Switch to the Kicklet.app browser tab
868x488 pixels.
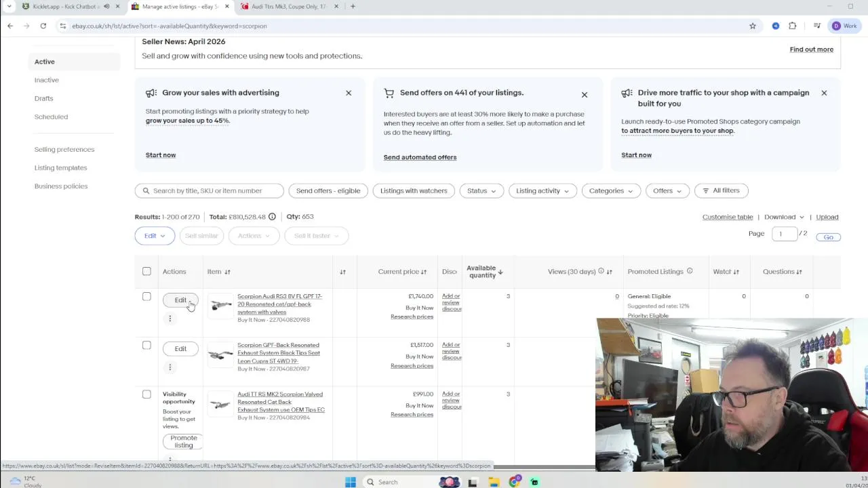click(64, 6)
